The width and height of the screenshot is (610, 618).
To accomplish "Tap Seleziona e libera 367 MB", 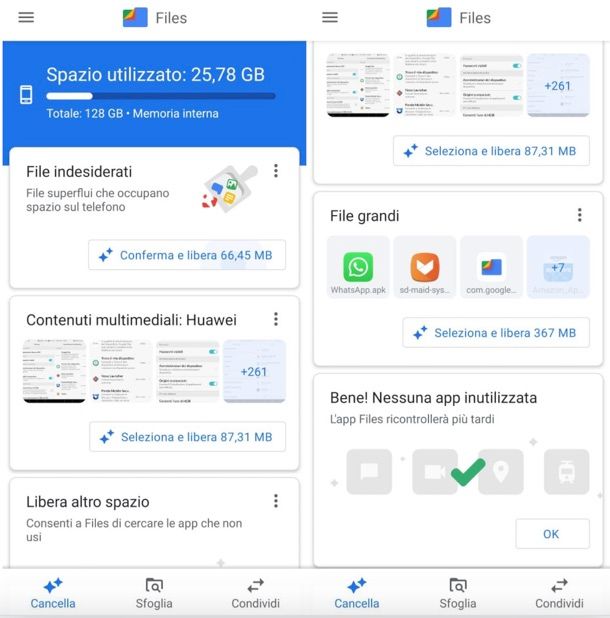I will (x=496, y=333).
